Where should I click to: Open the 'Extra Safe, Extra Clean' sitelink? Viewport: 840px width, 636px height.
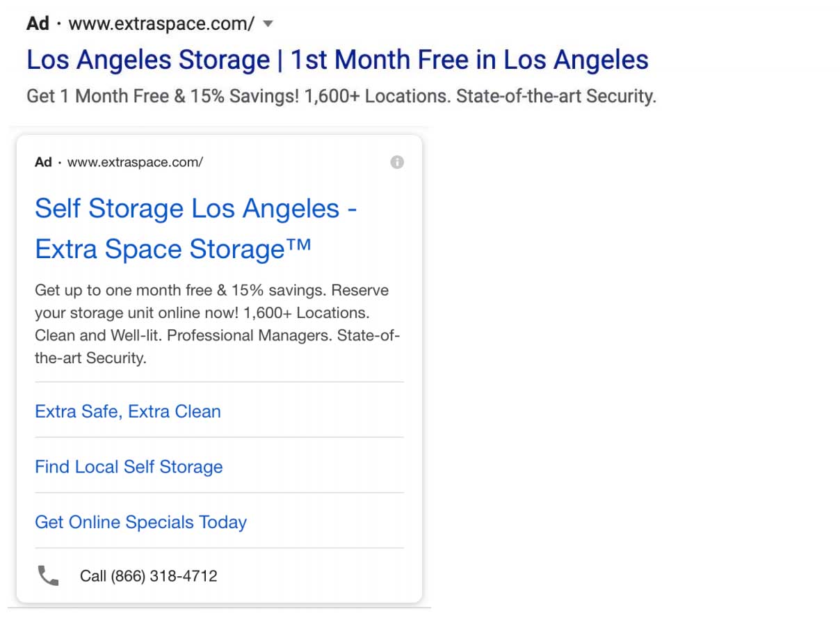[x=128, y=411]
